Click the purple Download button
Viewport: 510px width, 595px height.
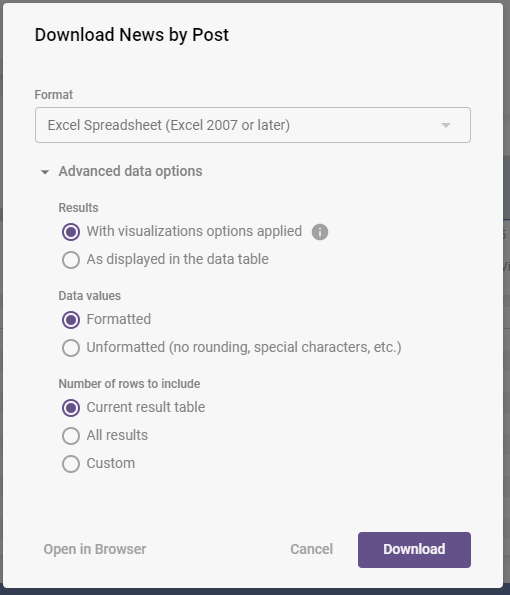click(414, 550)
